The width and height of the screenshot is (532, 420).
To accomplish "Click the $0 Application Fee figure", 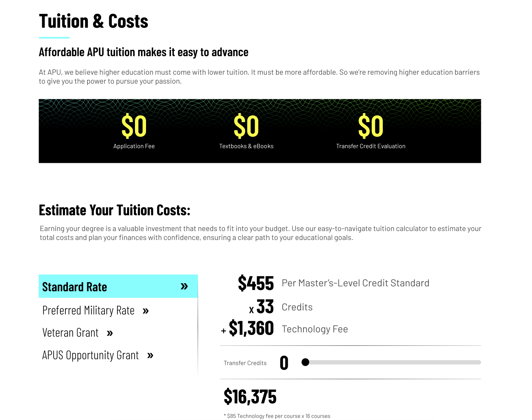I will pos(134,126).
